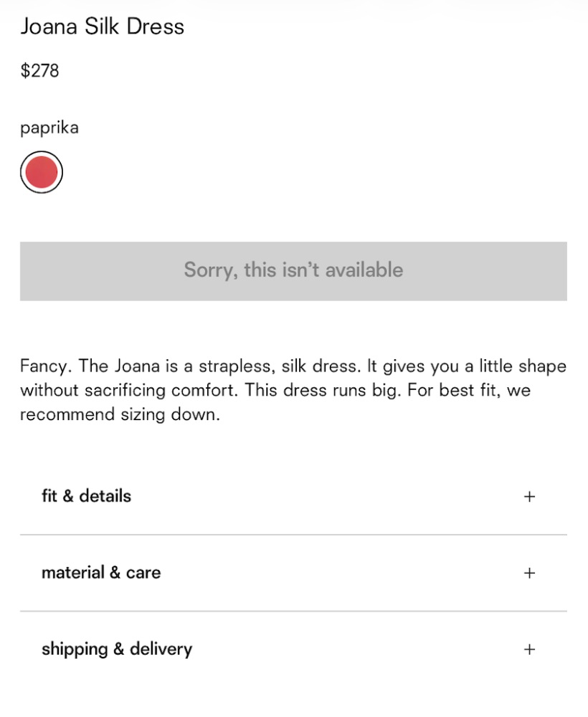Click the phrase "For best fit, we"
Screen dimensions: 588x717
click(x=469, y=390)
